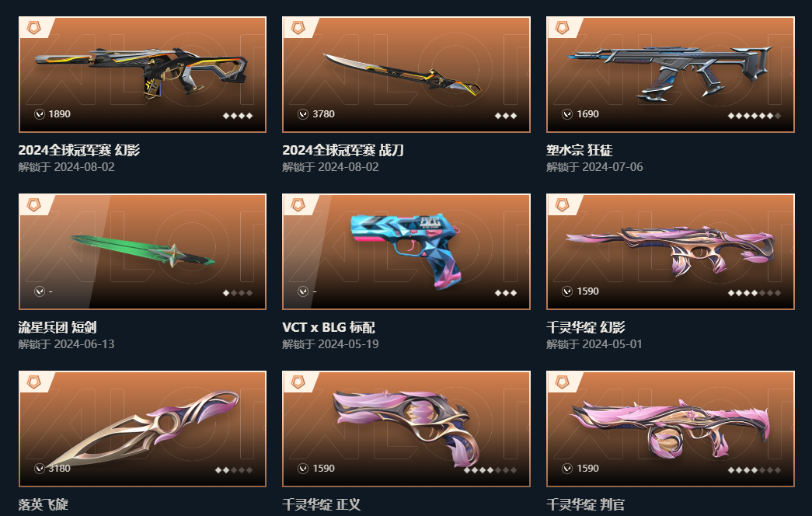Click badge icon on 塑水宗 狂徒 card

click(x=563, y=27)
